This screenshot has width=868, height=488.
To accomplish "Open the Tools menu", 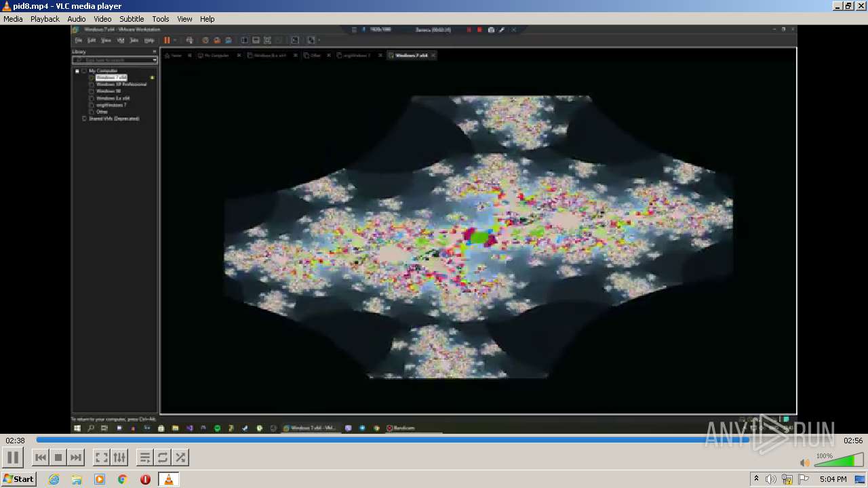I will [161, 19].
